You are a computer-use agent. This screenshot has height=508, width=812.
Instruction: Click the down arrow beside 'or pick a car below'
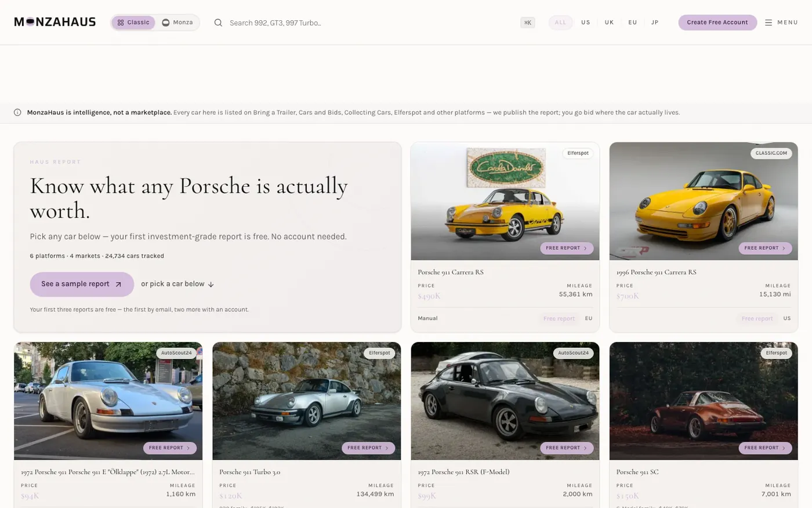click(211, 284)
